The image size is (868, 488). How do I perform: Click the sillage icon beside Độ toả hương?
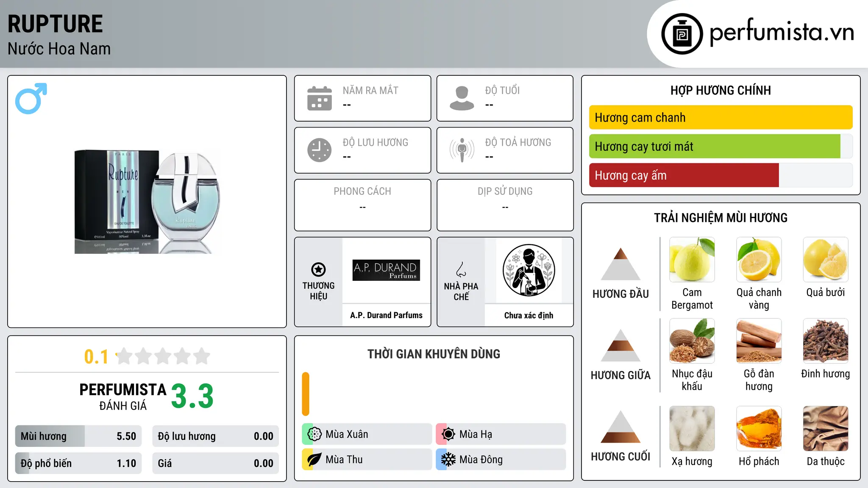point(462,150)
